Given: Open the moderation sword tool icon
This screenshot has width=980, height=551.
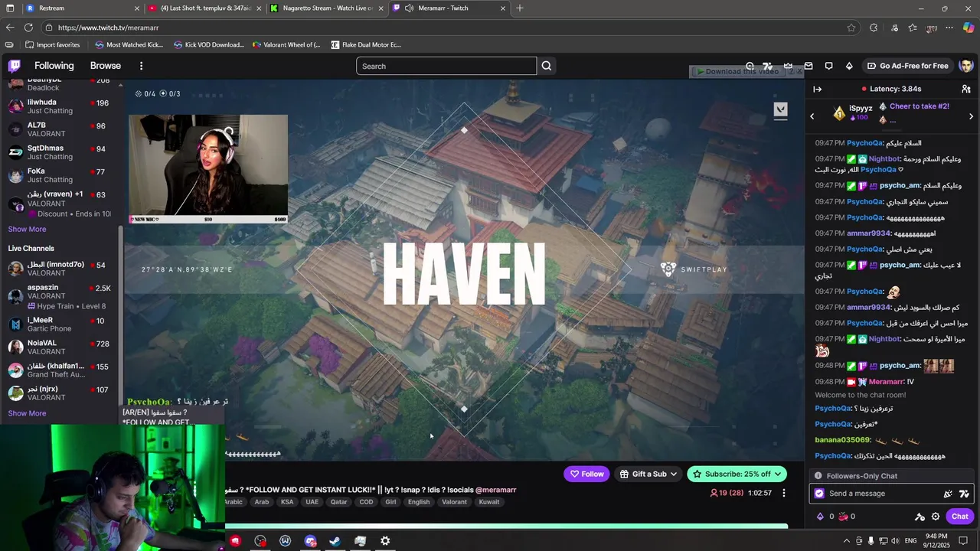Looking at the screenshot, I should click(x=920, y=517).
